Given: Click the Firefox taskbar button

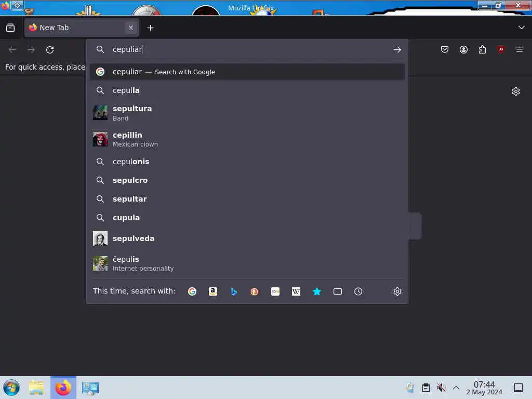Looking at the screenshot, I should click(63, 388).
